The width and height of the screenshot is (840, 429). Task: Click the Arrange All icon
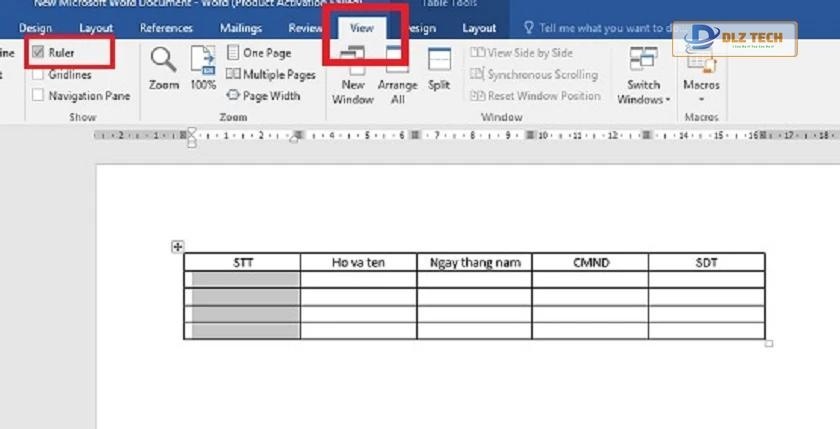[397, 75]
